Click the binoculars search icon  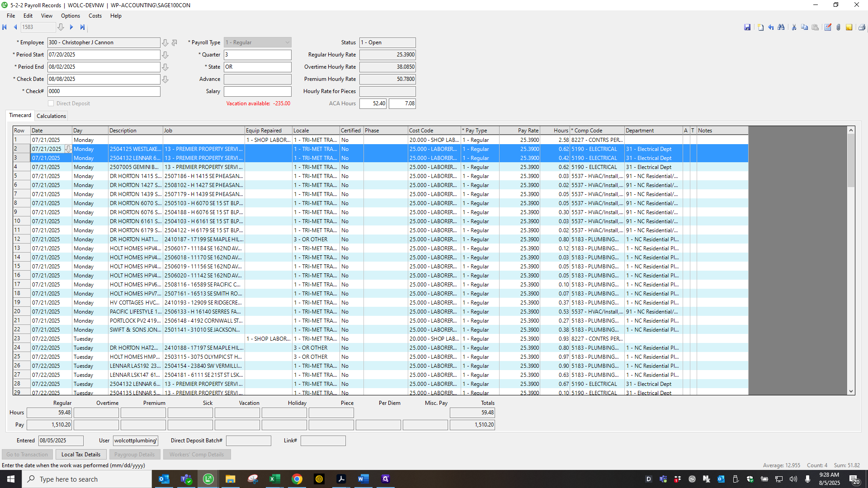781,28
